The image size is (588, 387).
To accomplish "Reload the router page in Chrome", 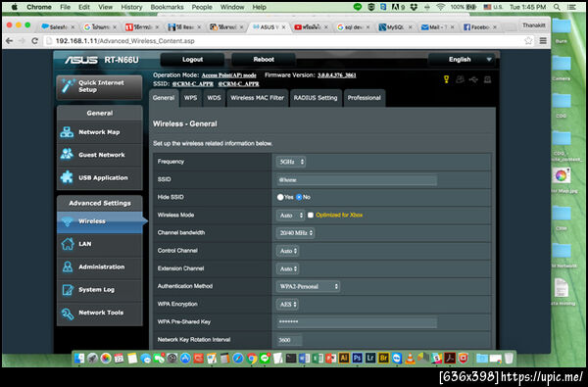I will coord(35,41).
